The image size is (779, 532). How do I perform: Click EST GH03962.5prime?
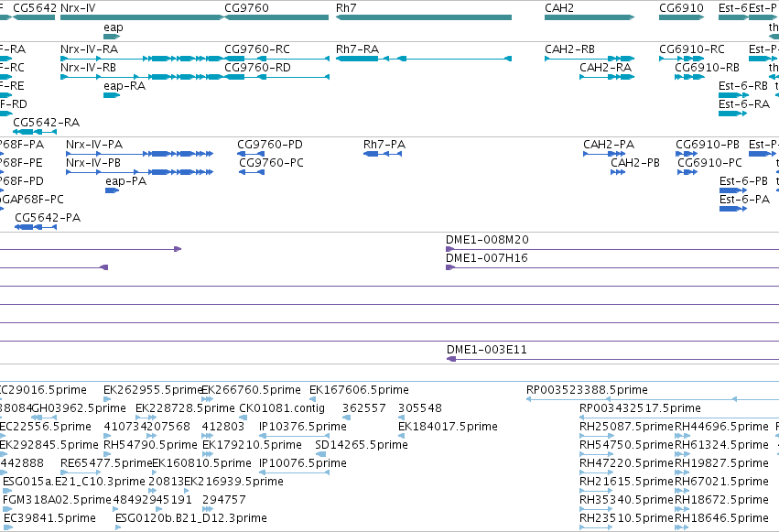[x=44, y=418]
